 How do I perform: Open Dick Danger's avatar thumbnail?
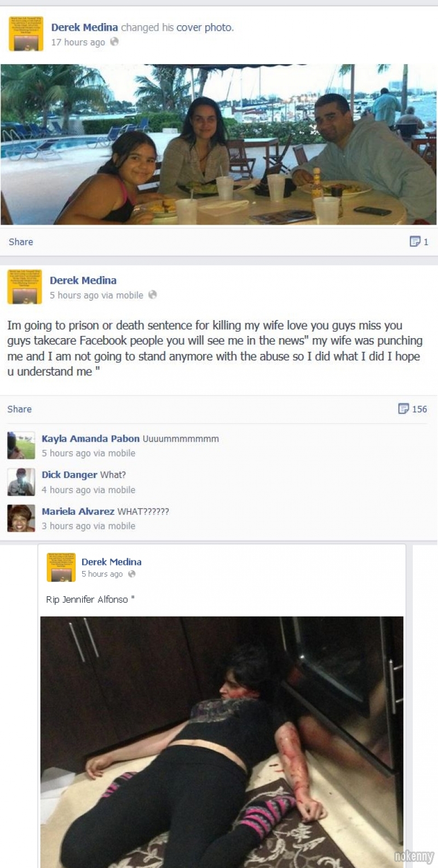click(21, 482)
